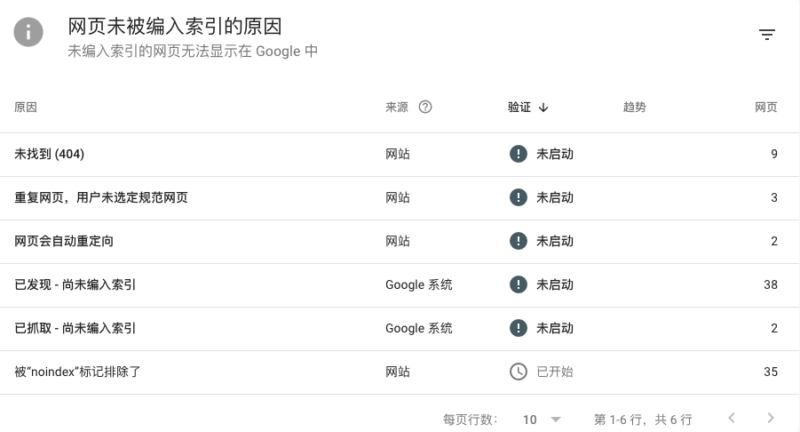Click the filter icon at top right

(x=767, y=34)
